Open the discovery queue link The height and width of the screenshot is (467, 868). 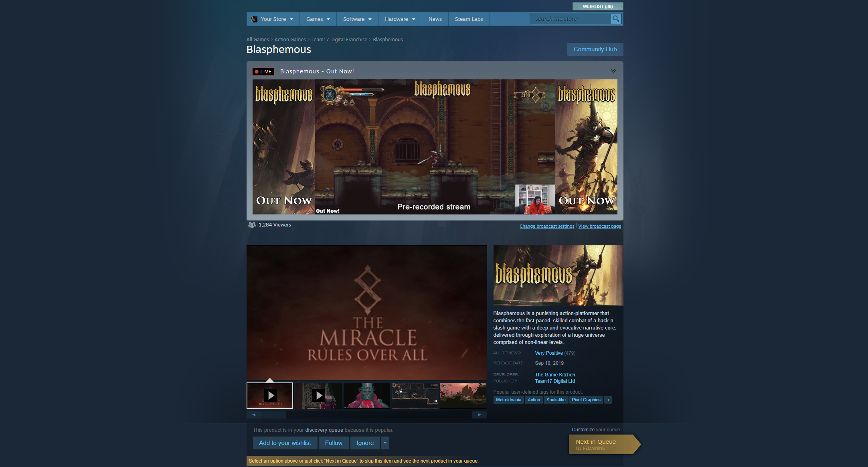click(x=324, y=430)
